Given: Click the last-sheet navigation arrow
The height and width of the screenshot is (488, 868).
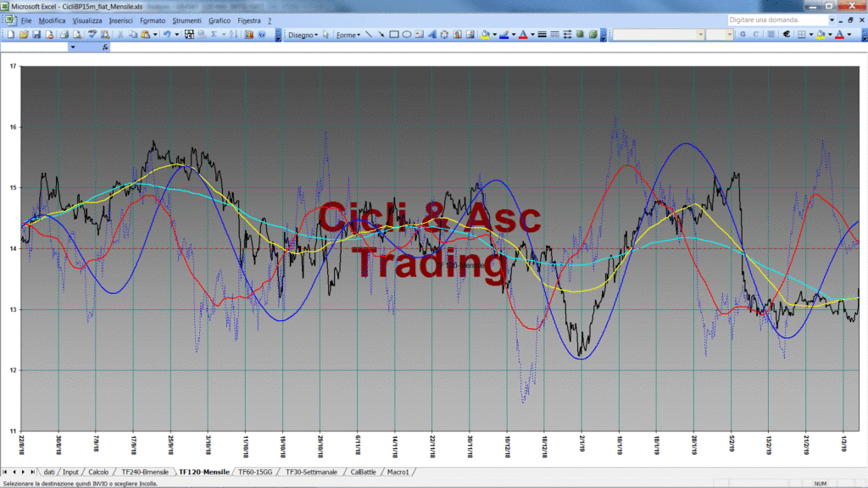Looking at the screenshot, I should 32,472.
